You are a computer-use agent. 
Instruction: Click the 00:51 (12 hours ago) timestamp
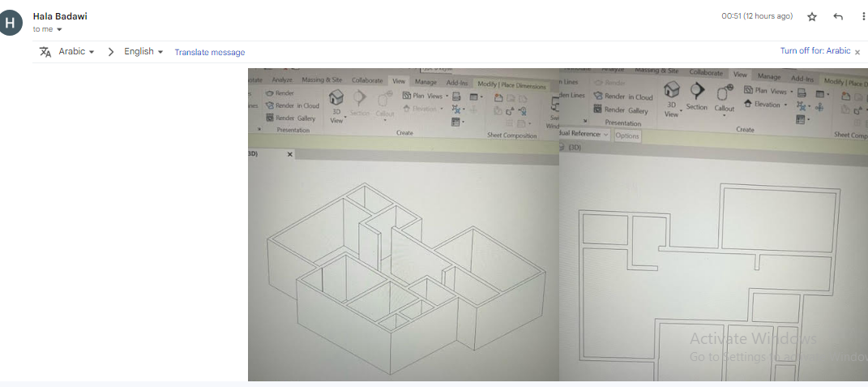coord(757,16)
